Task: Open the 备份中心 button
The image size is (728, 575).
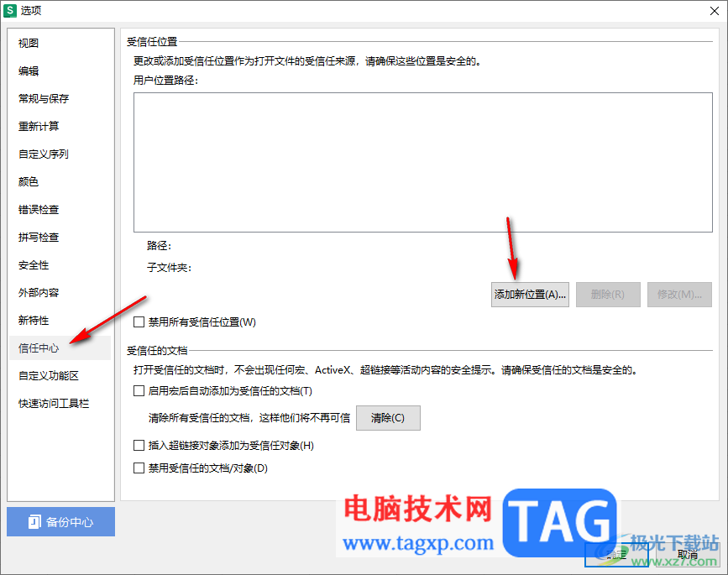Action: 60,521
